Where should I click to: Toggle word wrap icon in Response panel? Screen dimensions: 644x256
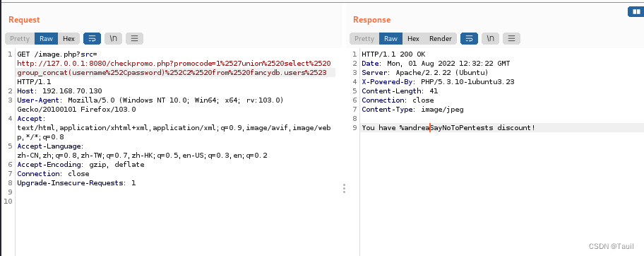pos(469,39)
